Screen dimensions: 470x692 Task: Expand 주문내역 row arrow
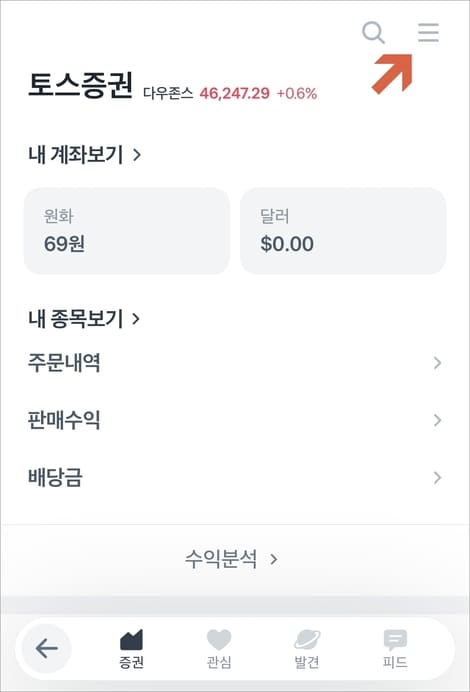[x=437, y=363]
